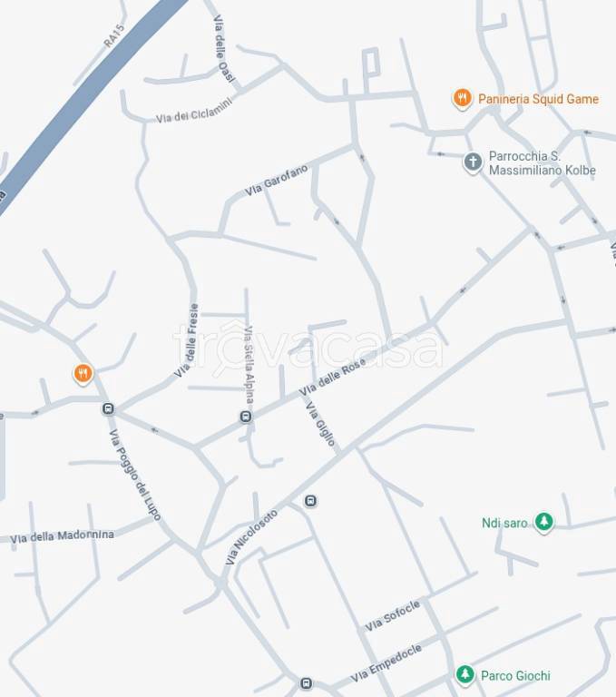
Task: Select the Via Giglio street label
Action: click(320, 424)
